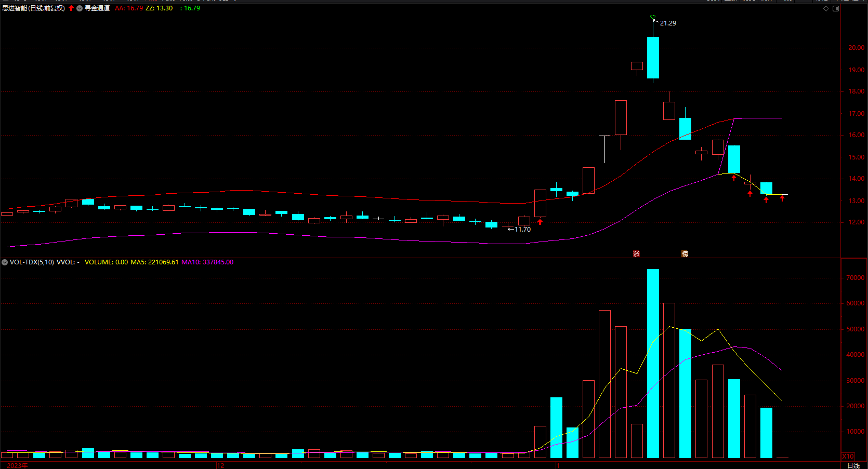Screen dimensions: 868x469
Task: Click the 10000 volume axis label
Action: [856, 432]
